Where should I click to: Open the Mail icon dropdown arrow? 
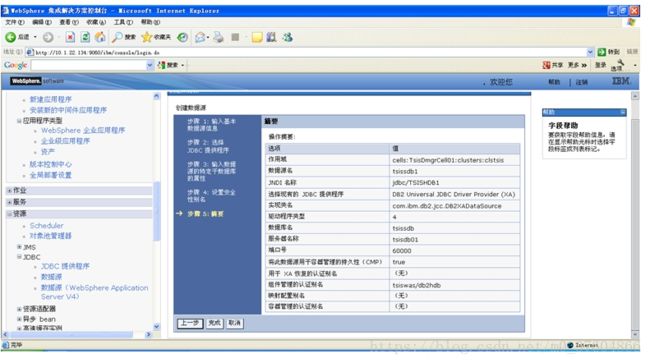pos(208,37)
